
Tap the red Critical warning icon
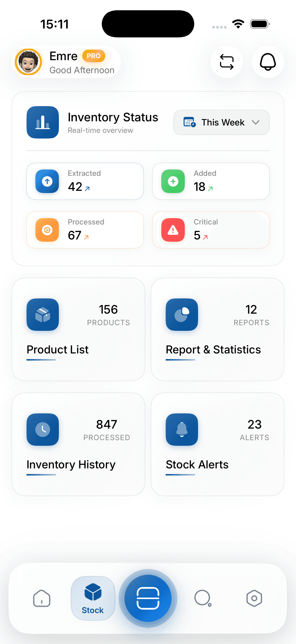173,230
